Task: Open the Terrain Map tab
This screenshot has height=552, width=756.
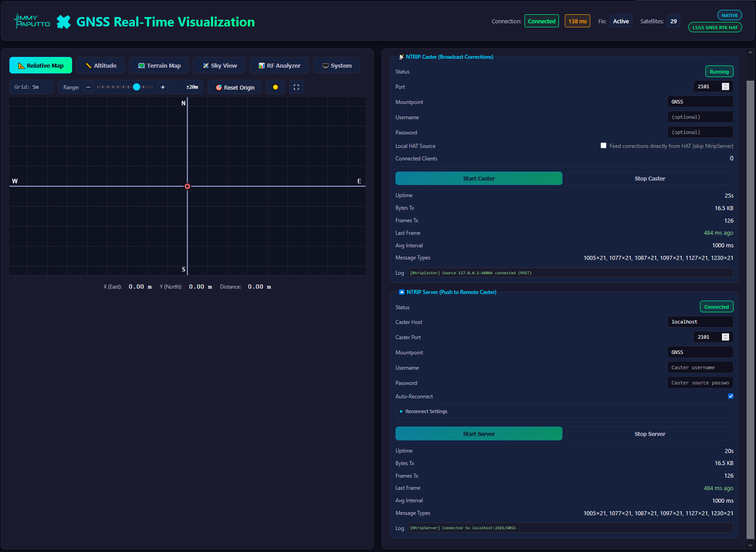Action: [159, 65]
